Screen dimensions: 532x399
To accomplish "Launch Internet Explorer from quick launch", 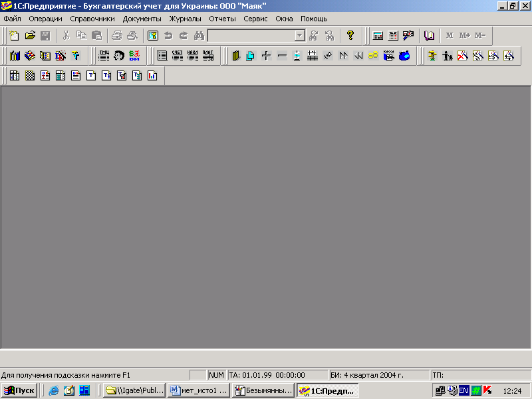I will tap(53, 390).
